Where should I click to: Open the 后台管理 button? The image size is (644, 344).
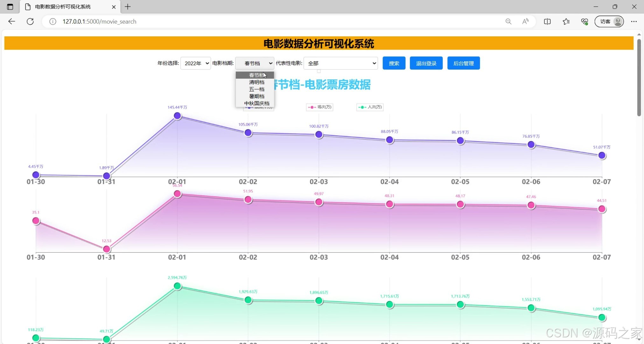(x=463, y=63)
